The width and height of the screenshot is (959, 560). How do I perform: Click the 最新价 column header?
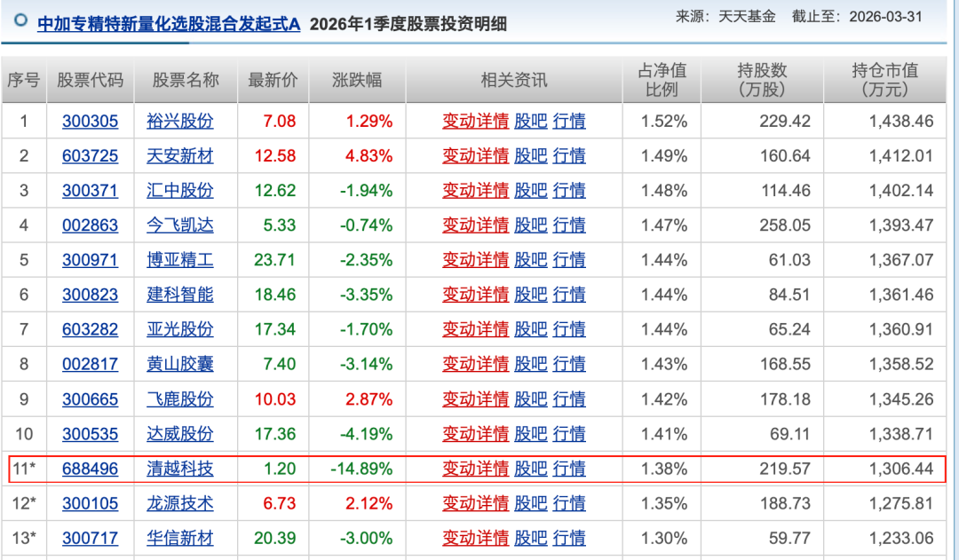(x=273, y=80)
